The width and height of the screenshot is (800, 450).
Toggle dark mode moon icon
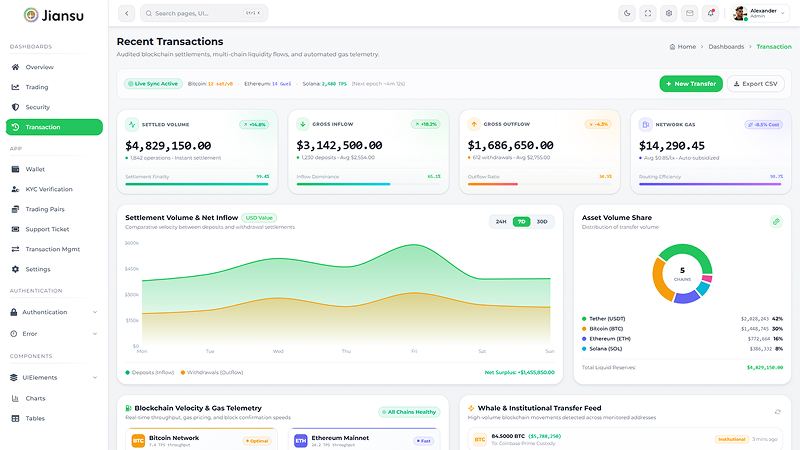tap(627, 13)
